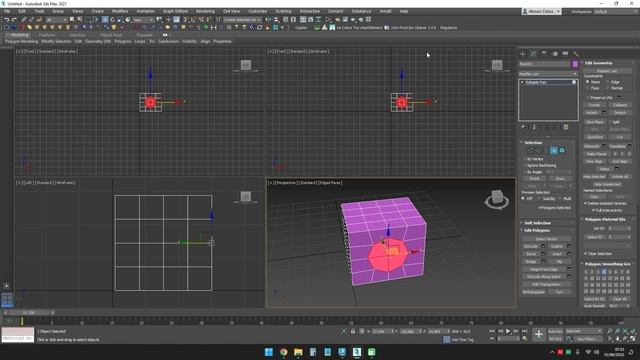Open the Motion command panel tab
Image resolution: width=640 pixels, height=360 pixels.
555,54
